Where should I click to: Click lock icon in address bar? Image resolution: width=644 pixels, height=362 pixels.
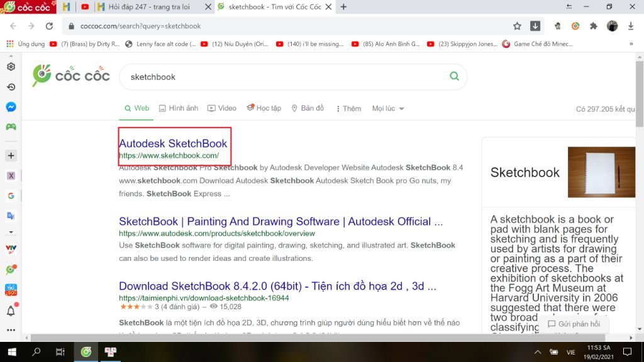tap(72, 26)
